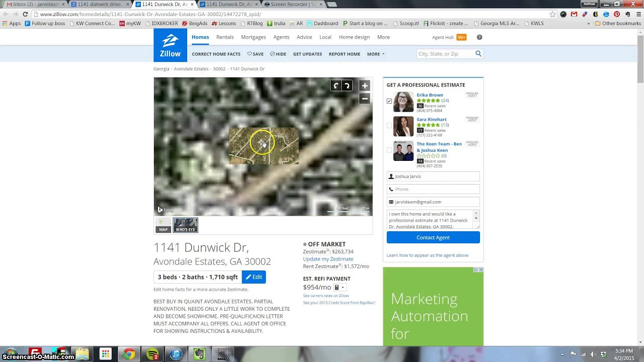Open Evernote from the taskbar
The image size is (644, 362).
pos(199,354)
